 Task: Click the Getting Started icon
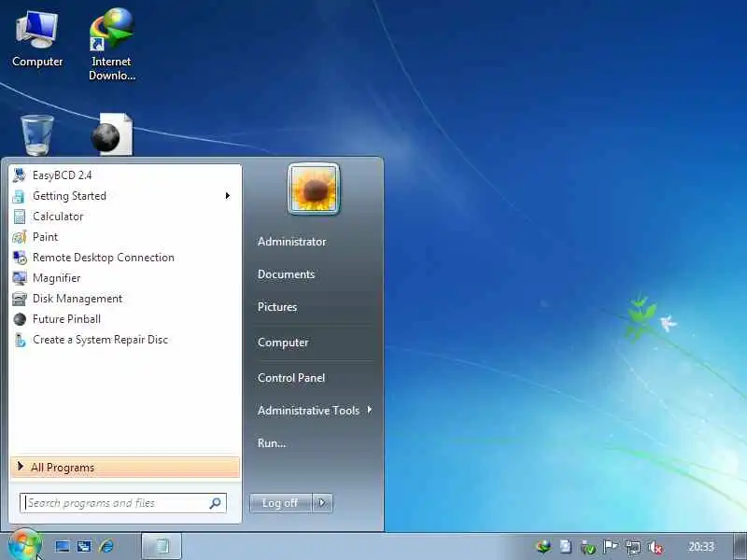(x=19, y=196)
